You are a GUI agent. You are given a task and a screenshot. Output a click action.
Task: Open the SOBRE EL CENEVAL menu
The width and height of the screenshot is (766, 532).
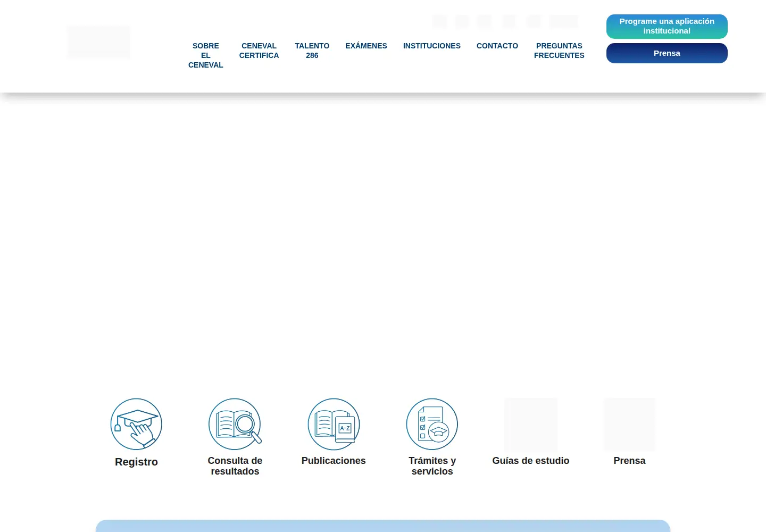point(206,55)
